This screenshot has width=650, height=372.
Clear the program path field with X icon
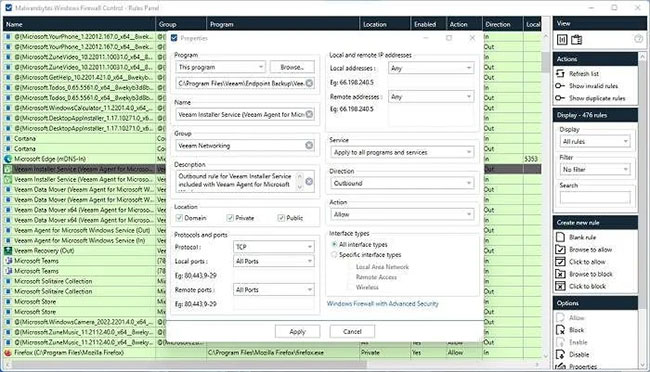click(309, 83)
